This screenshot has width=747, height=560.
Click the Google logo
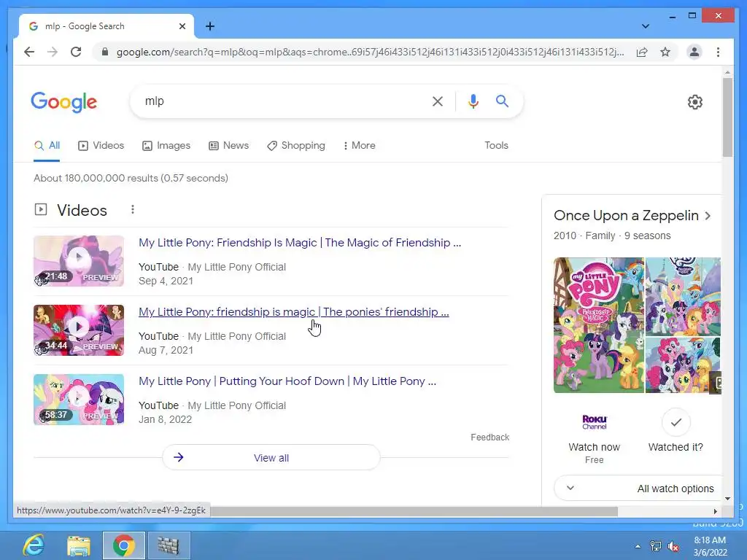click(x=64, y=102)
